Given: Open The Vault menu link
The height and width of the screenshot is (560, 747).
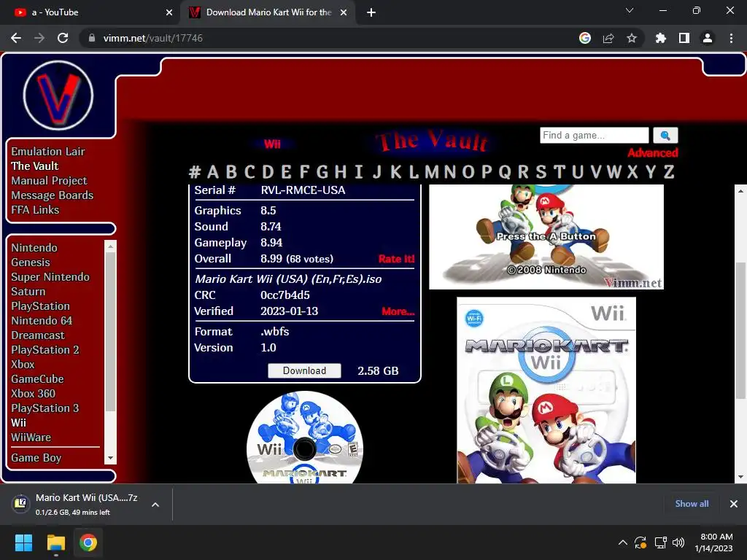Looking at the screenshot, I should point(35,166).
